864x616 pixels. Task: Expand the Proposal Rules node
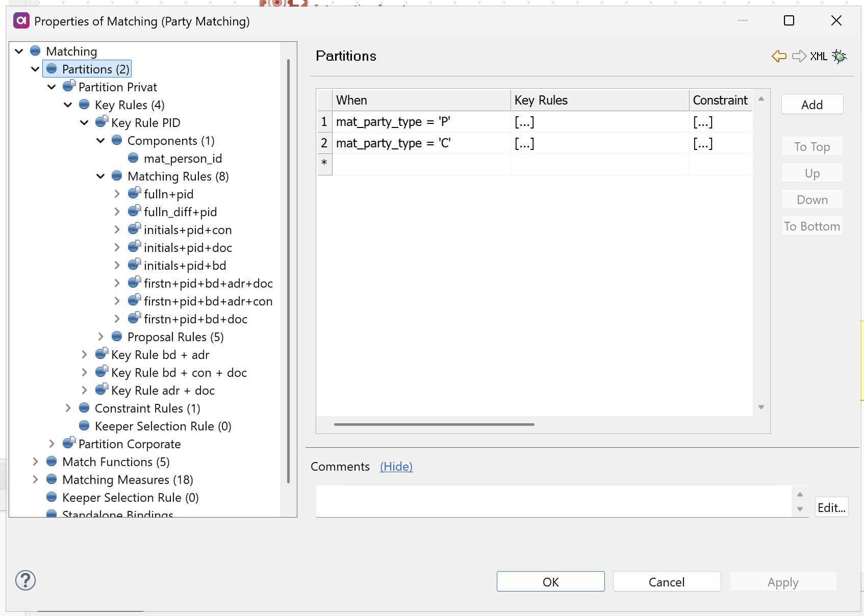pyautogui.click(x=100, y=337)
